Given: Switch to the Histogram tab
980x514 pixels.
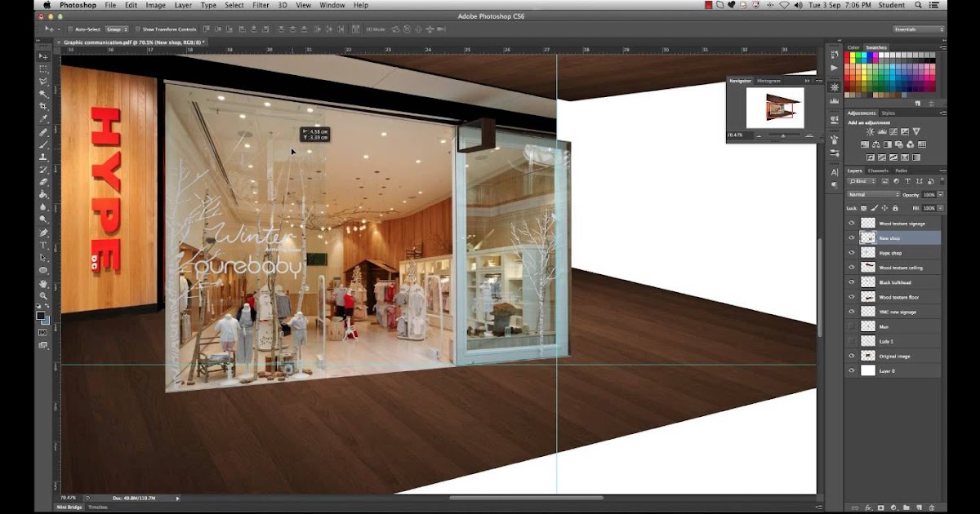Looking at the screenshot, I should [x=768, y=81].
